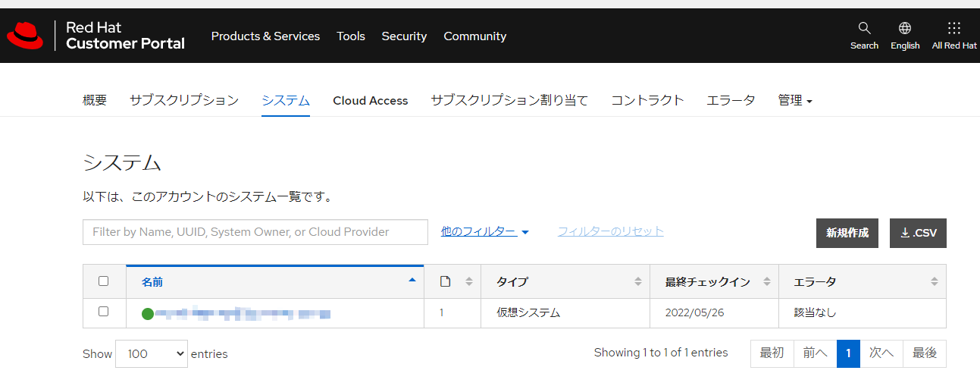Click the sort arrows in the タイプ column
The image size is (980, 383).
coord(637,281)
